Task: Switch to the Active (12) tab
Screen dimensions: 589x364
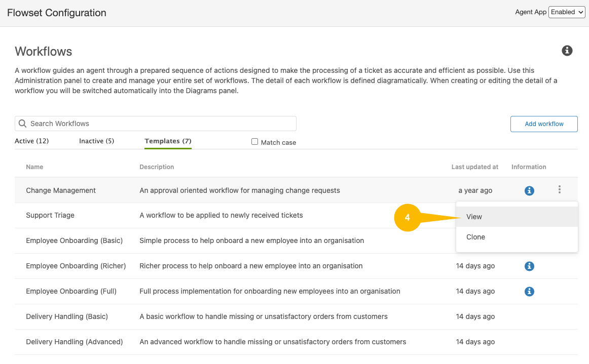Action: (31, 141)
